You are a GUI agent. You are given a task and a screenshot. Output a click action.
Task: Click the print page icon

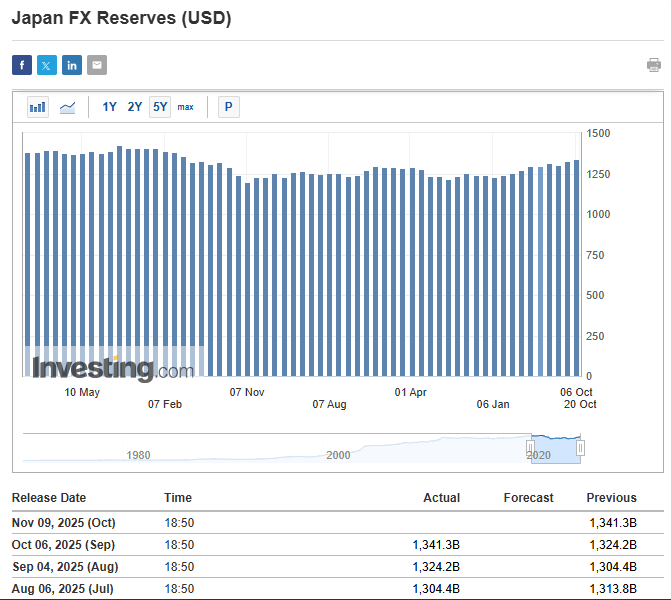[x=654, y=65]
